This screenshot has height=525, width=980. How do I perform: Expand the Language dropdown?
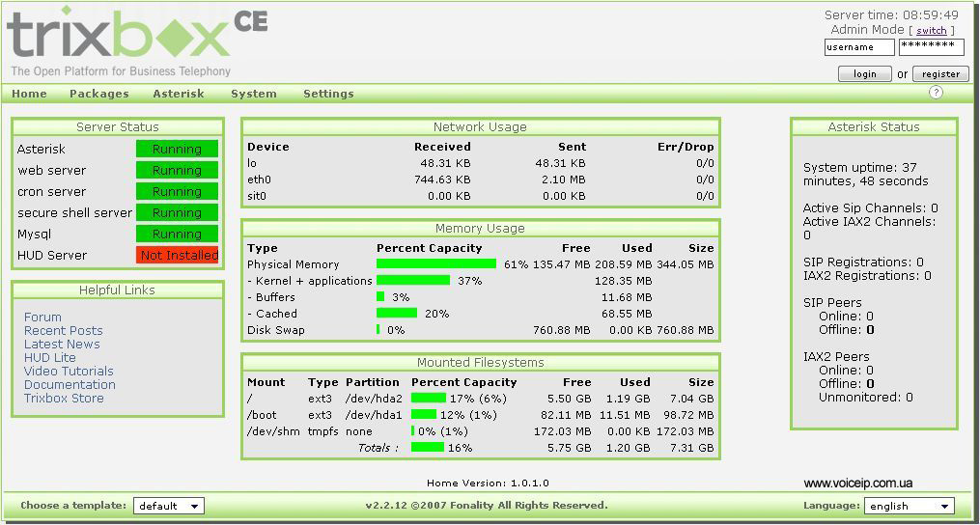pyautogui.click(x=910, y=506)
